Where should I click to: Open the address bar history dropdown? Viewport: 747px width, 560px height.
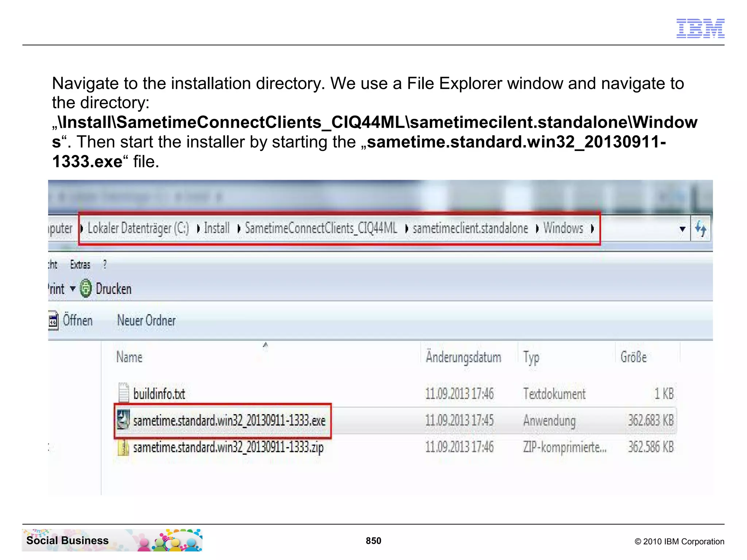(682, 229)
